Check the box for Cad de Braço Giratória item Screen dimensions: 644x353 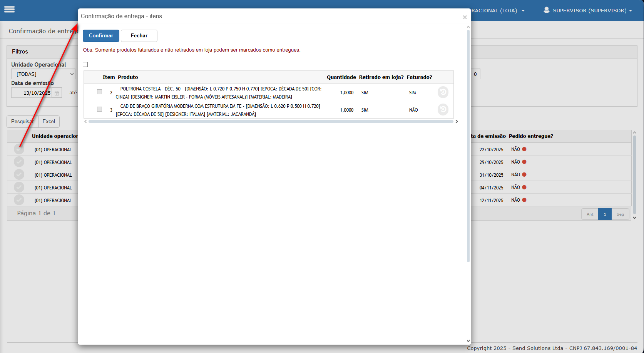point(100,109)
